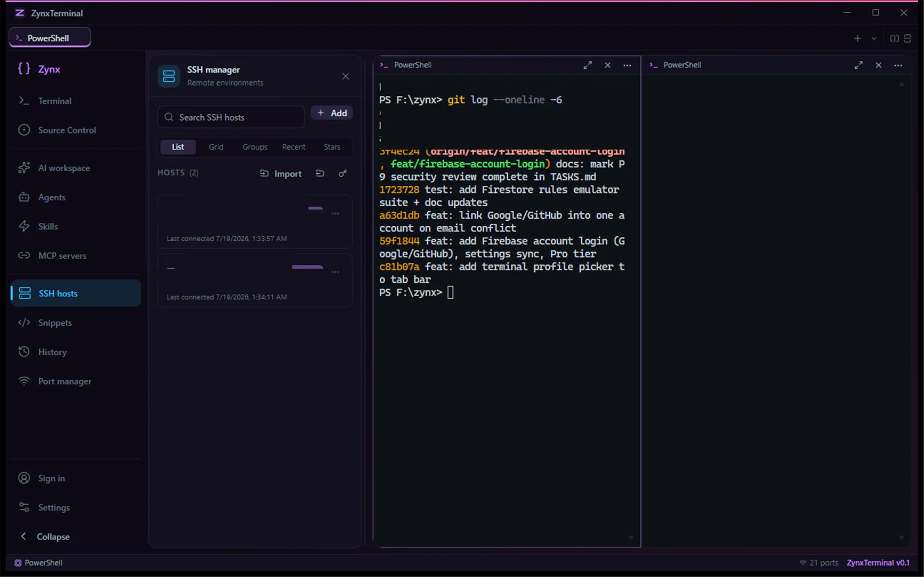Select SSH hosts in the sidebar
This screenshot has height=577, width=924.
coord(76,293)
